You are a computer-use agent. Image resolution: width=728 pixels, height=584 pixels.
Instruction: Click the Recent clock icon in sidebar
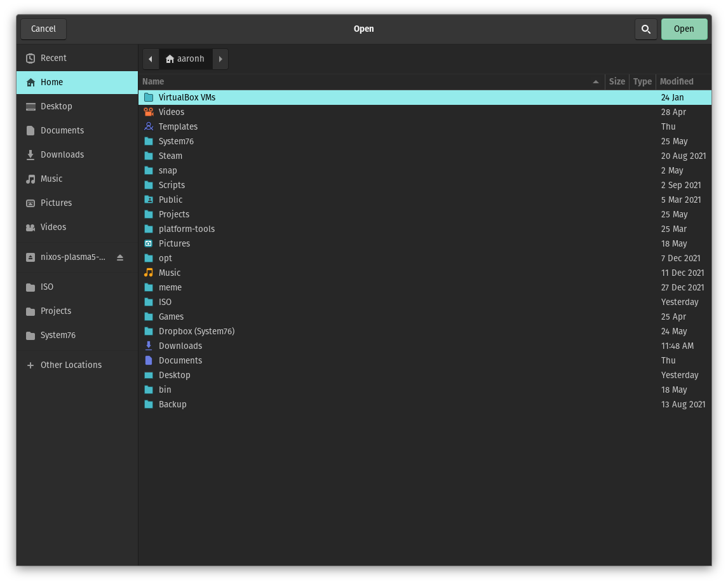(30, 58)
